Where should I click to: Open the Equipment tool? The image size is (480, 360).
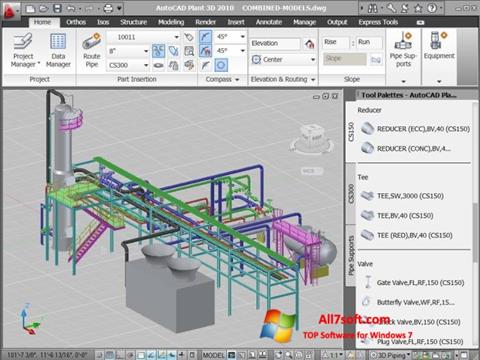click(x=439, y=46)
